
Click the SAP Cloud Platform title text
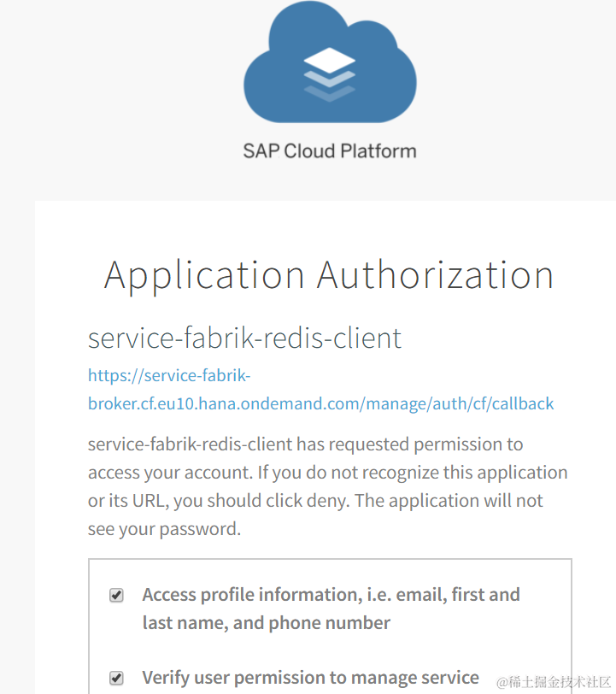point(330,151)
